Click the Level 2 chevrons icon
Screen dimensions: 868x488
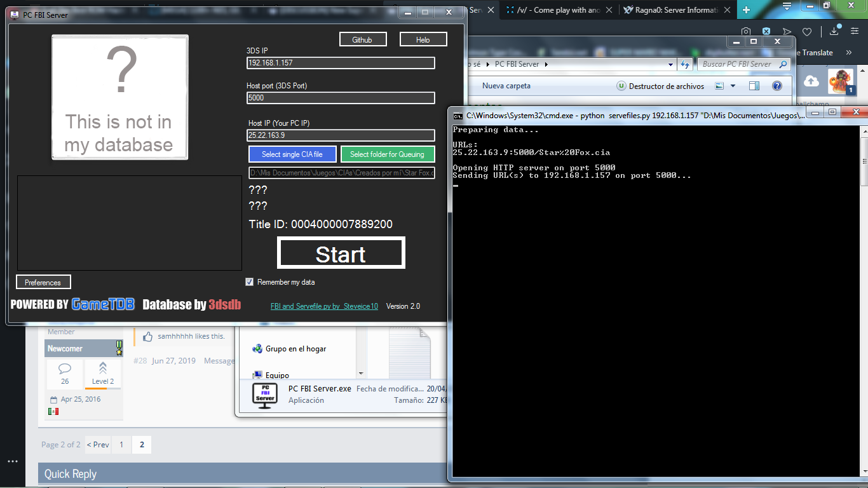click(103, 369)
